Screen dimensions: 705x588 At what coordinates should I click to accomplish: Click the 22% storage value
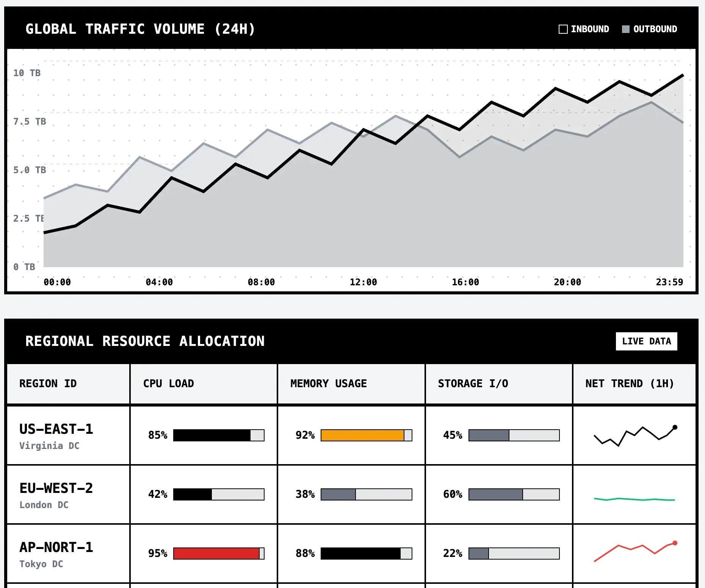click(x=453, y=554)
